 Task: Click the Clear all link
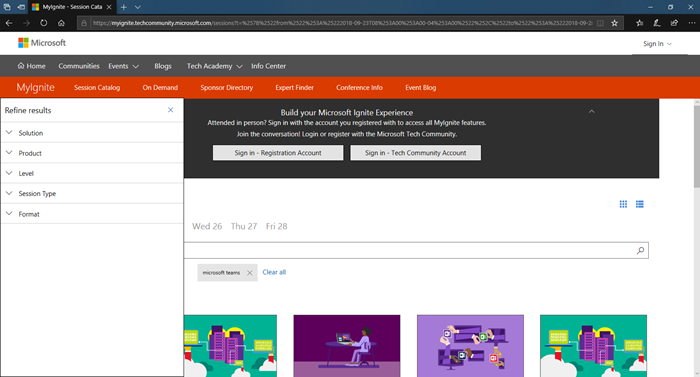click(274, 272)
